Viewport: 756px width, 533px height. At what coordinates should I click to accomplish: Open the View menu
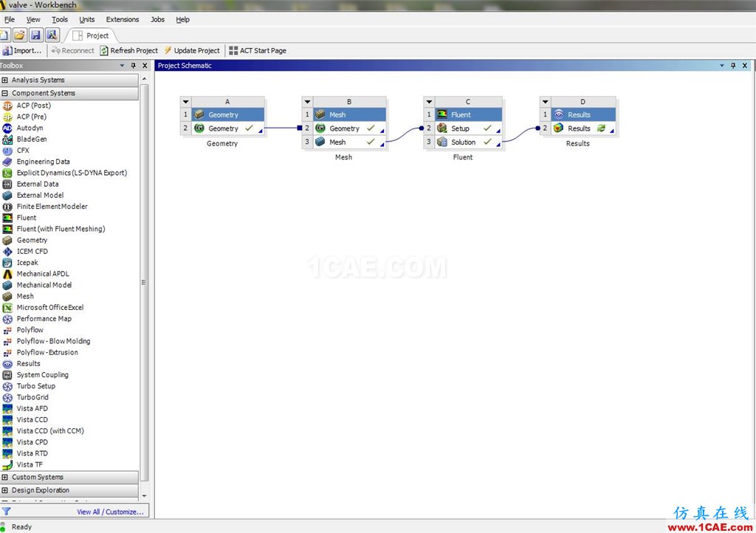point(33,19)
